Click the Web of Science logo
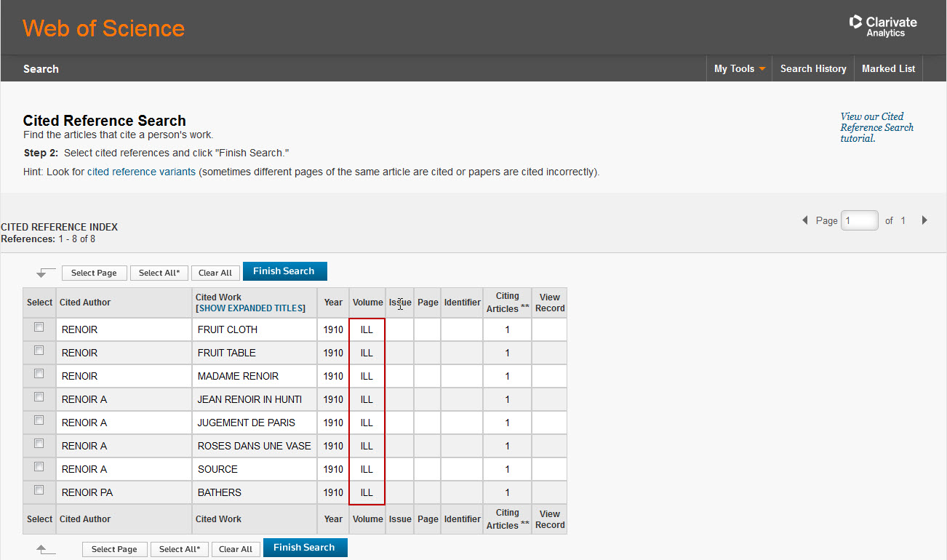 tap(103, 28)
